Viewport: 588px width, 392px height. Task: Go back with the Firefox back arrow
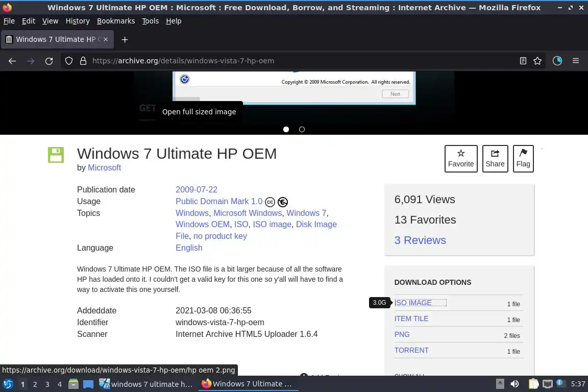coord(12,61)
